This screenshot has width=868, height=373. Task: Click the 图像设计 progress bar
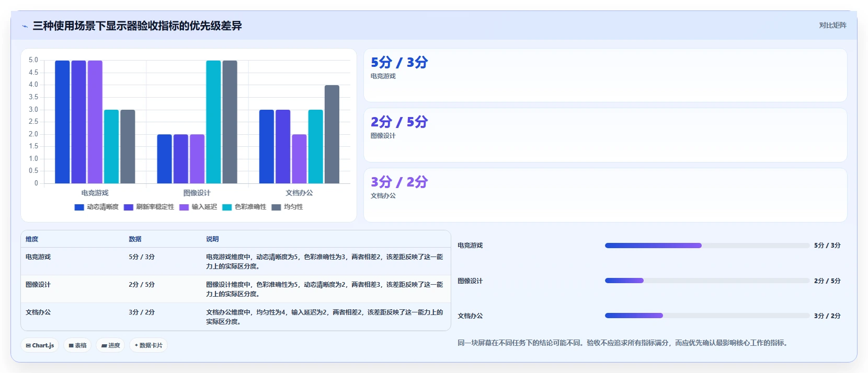click(707, 281)
